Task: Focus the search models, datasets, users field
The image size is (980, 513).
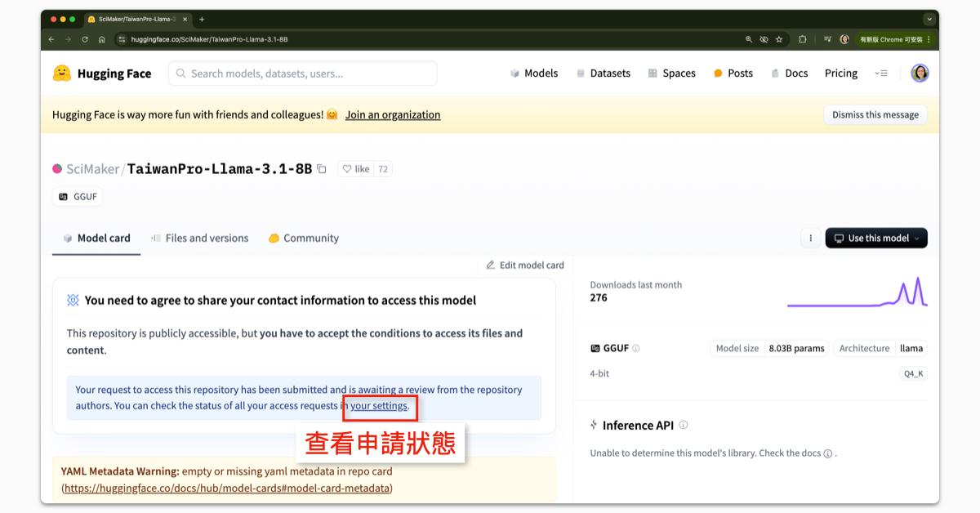Action: pyautogui.click(x=303, y=74)
